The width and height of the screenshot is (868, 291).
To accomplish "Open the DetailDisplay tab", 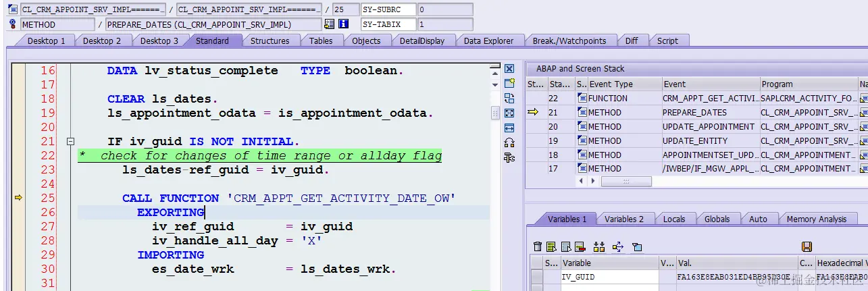I will pos(422,41).
